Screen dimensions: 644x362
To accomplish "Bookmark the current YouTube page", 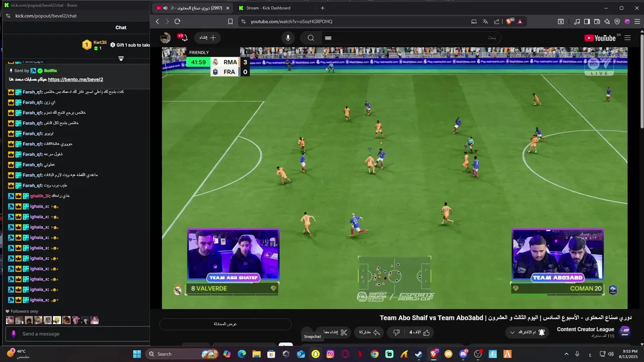I will (230, 22).
